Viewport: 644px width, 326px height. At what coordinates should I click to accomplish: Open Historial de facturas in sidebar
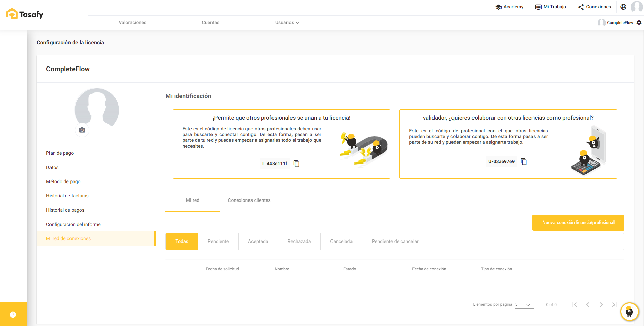67,196
